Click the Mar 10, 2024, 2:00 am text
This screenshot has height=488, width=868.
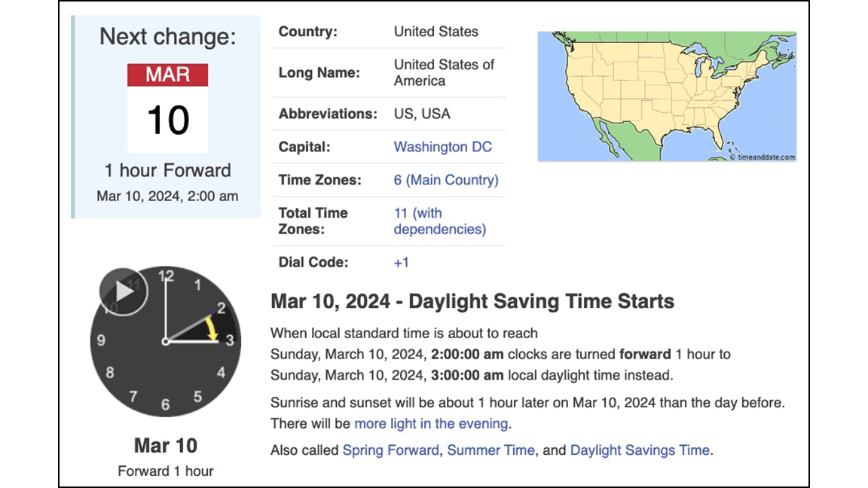point(166,195)
